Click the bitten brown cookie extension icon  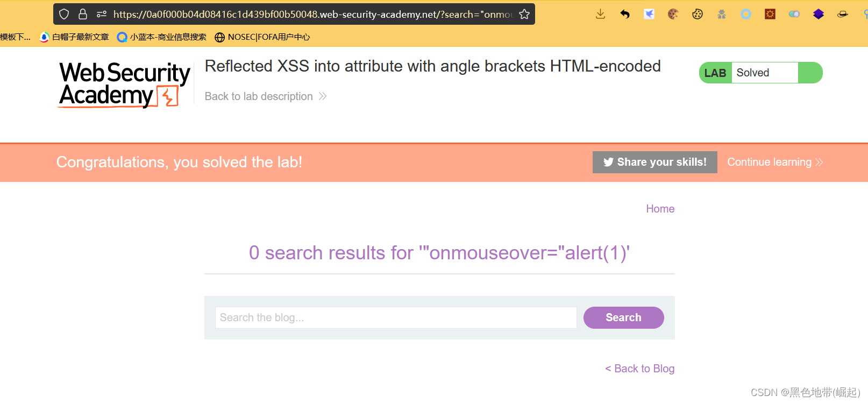673,14
